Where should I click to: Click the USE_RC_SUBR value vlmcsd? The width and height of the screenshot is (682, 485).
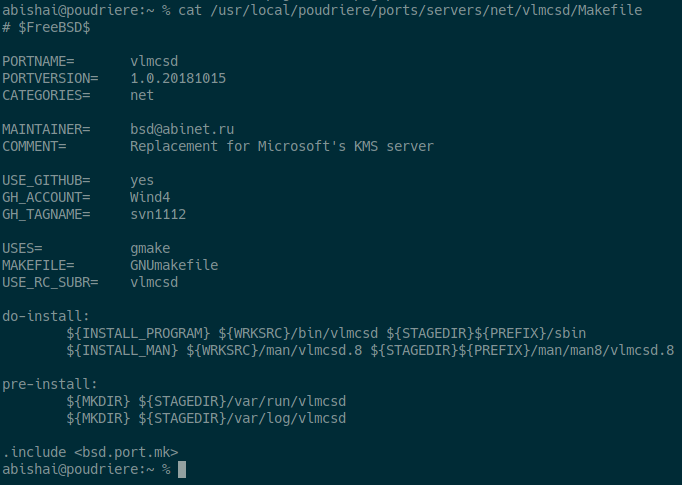[154, 282]
